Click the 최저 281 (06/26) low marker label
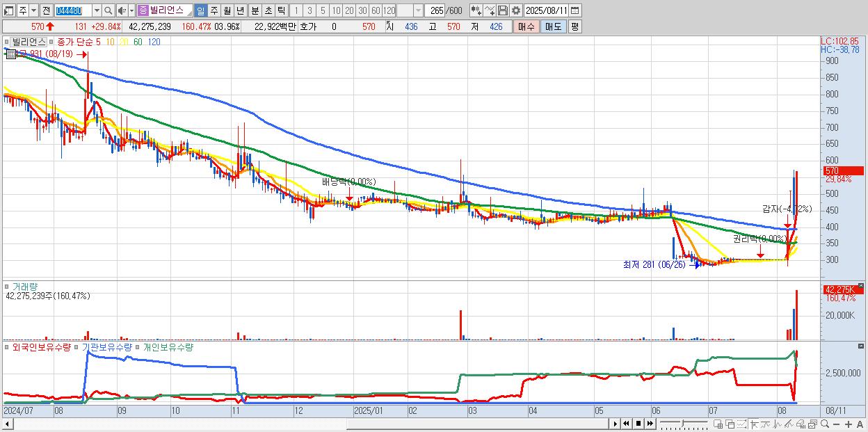The width and height of the screenshot is (868, 432). click(x=654, y=264)
